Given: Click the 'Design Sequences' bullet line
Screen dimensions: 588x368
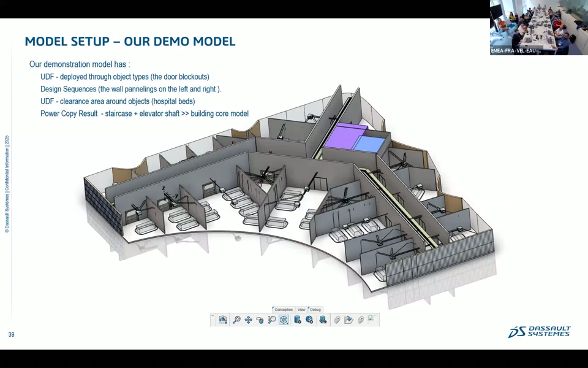Looking at the screenshot, I should point(131,89).
